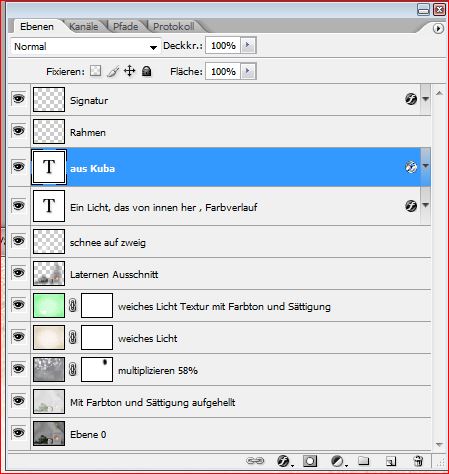Hide the Signatur layer
This screenshot has height=474, width=449.
click(19, 99)
